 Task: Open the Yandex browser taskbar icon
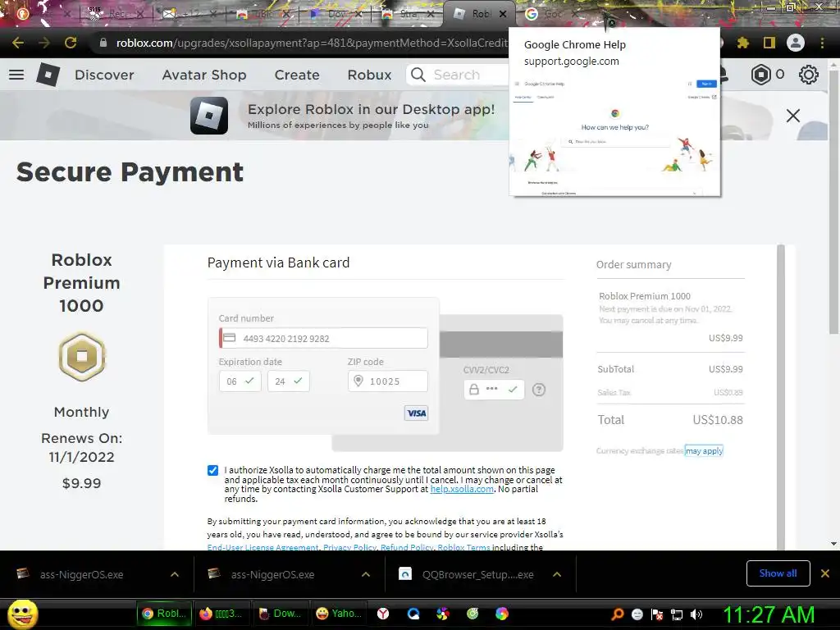click(x=383, y=614)
